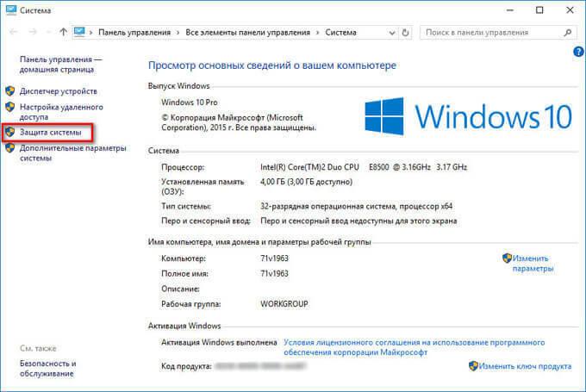Click shield icon beside Защита системы
Image resolution: width=586 pixels, height=392 pixels.
point(10,132)
